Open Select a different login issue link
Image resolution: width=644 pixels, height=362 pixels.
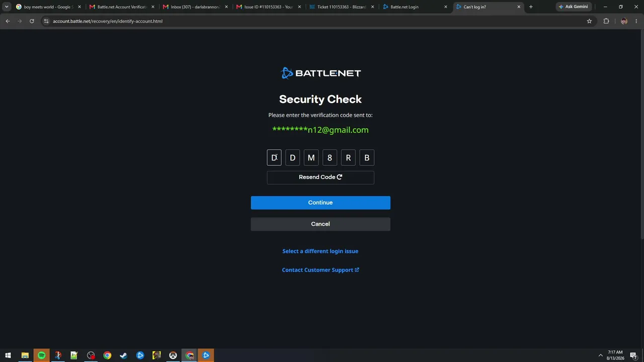coord(320,251)
